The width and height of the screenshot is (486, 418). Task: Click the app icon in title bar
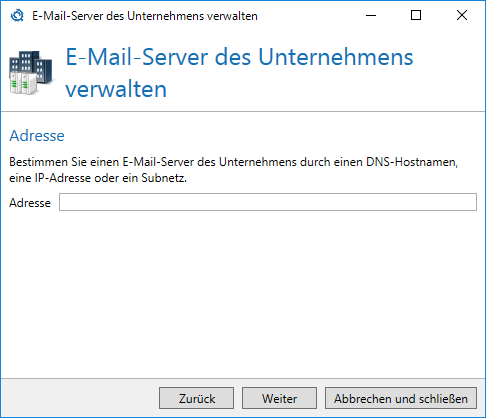(17, 15)
